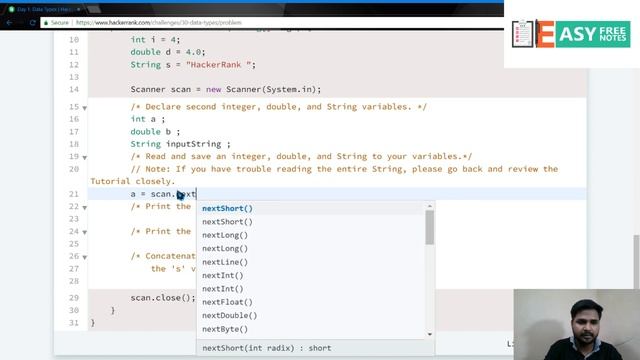640x360 pixels.
Task: Click the "HackerRank " string literal
Action: pyautogui.click(x=218, y=65)
